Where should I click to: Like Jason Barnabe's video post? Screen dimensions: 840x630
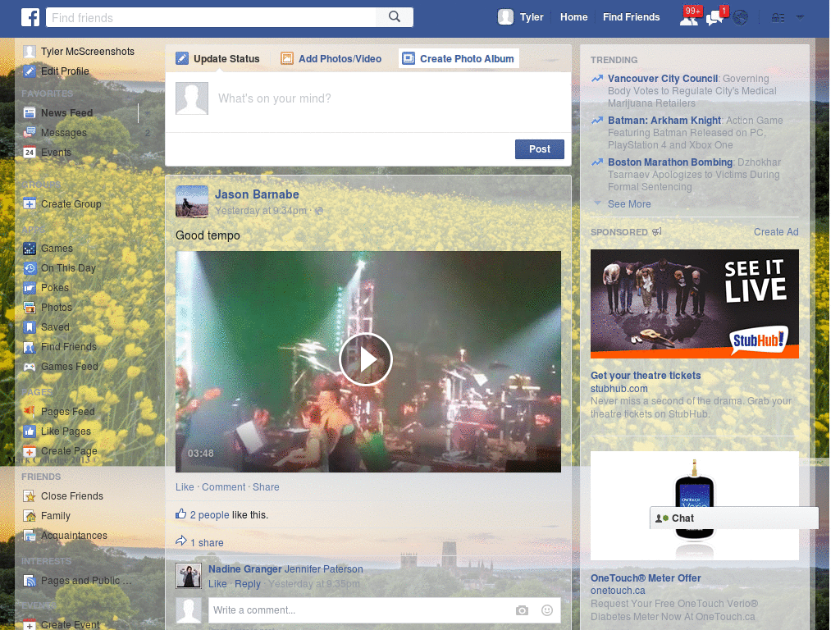pyautogui.click(x=185, y=487)
